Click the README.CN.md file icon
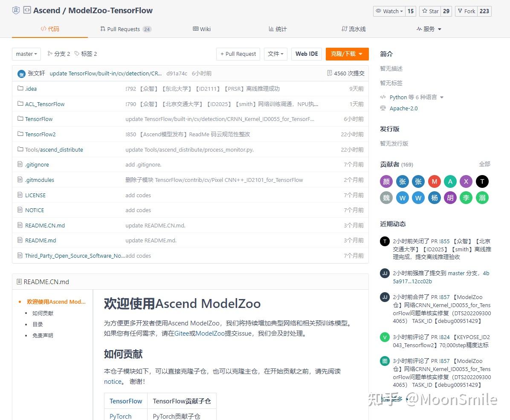This screenshot has height=420, width=510. point(20,225)
